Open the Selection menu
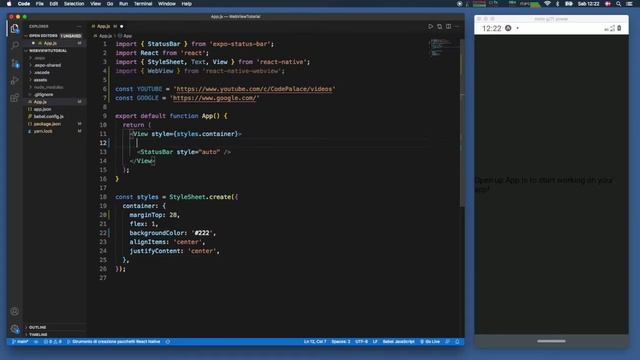640x360 pixels. (x=74, y=4)
